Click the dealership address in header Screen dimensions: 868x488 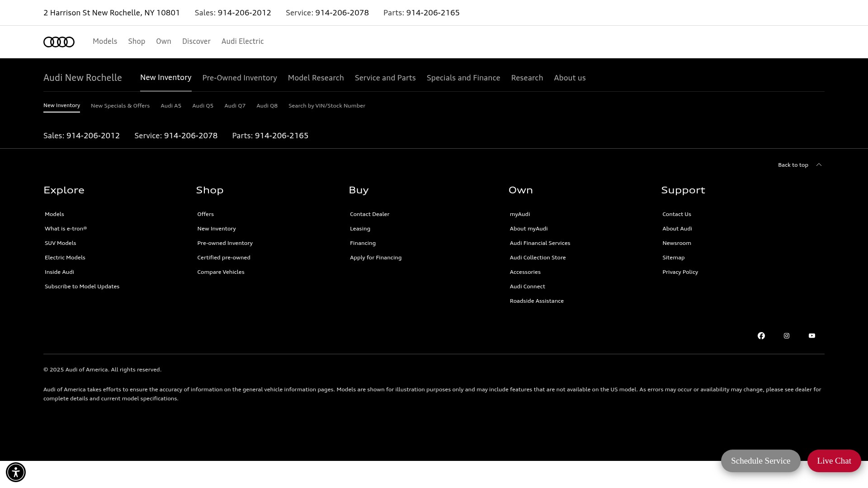(x=112, y=13)
